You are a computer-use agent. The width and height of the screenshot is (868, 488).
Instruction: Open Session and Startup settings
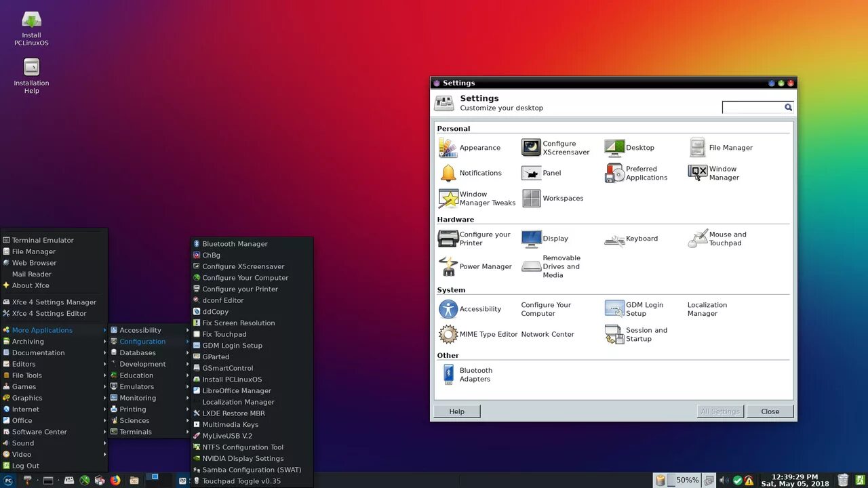636,334
